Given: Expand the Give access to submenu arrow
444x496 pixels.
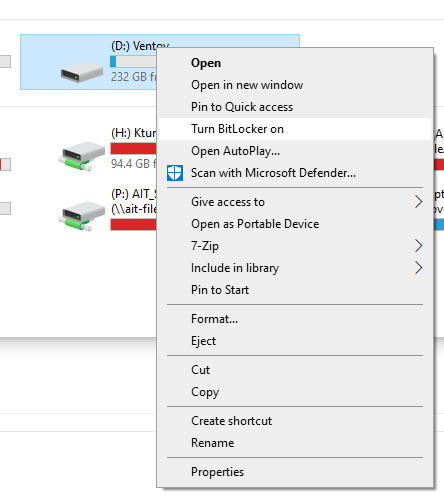Looking at the screenshot, I should pyautogui.click(x=419, y=202).
